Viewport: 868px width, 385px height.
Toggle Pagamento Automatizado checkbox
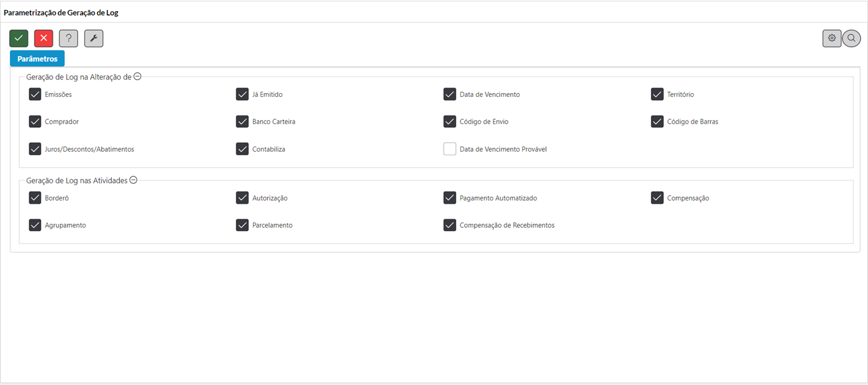tap(450, 198)
